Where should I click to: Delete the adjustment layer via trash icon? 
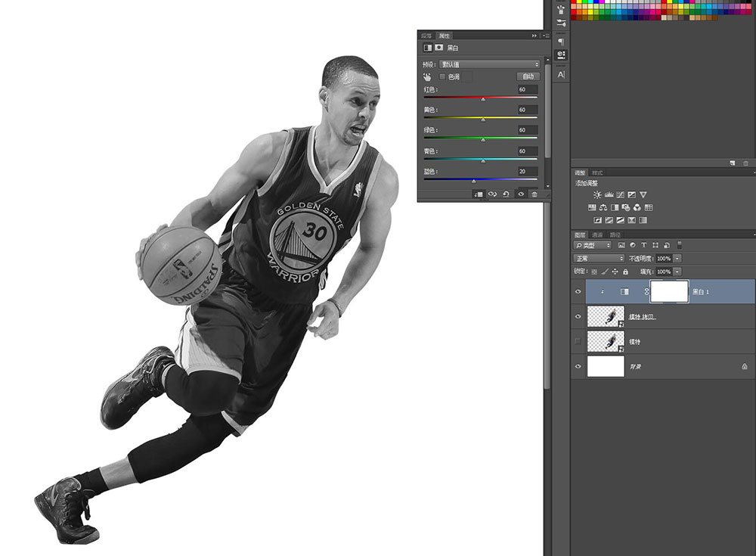click(534, 194)
